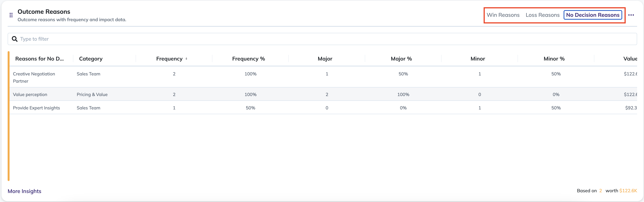
Task: Sort by the Category column header
Action: pyautogui.click(x=91, y=59)
